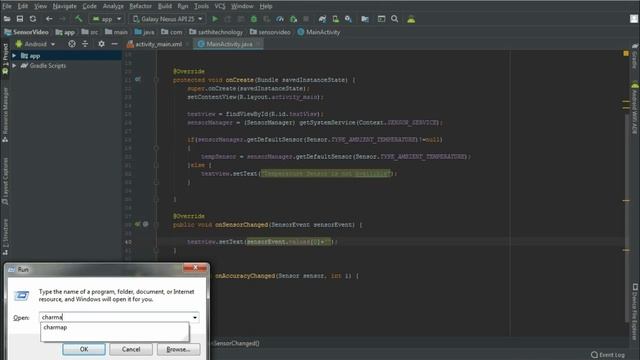The height and width of the screenshot is (360, 640).
Task: Click OK in the Run dialog
Action: tap(84, 349)
